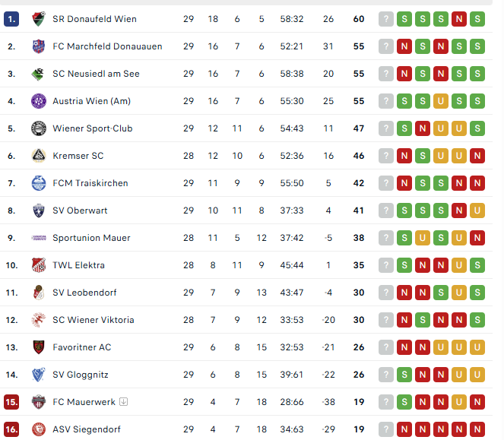Open TWL Elektra team link

(x=78, y=265)
